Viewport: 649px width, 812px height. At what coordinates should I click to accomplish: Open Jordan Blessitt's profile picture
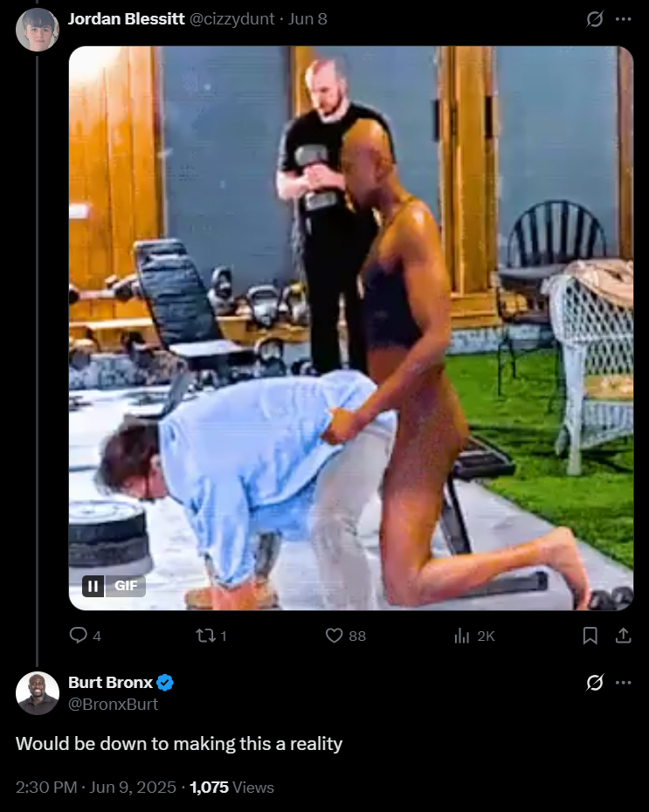click(38, 30)
